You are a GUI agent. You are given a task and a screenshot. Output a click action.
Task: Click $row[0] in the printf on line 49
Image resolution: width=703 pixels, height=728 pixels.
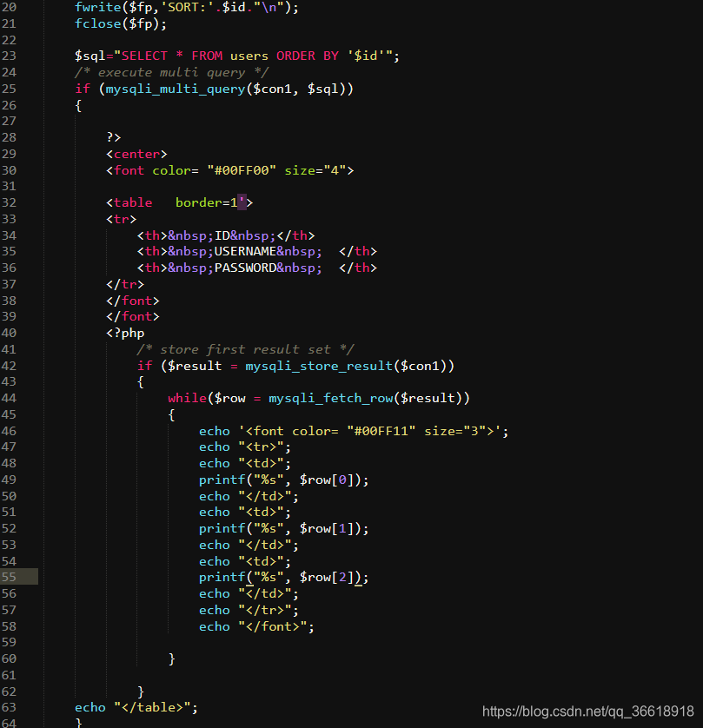point(327,480)
